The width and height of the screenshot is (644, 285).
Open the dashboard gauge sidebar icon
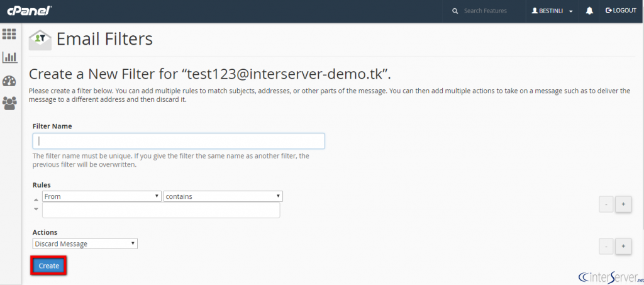tap(9, 81)
